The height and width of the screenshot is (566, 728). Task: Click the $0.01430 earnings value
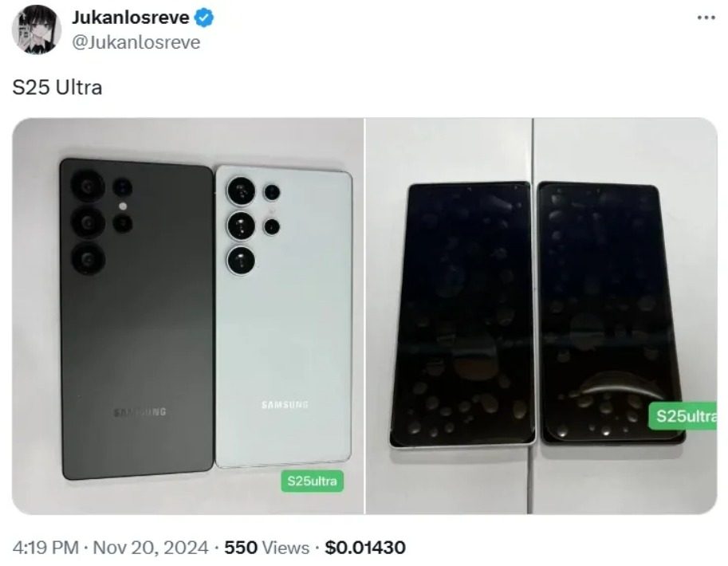click(365, 548)
